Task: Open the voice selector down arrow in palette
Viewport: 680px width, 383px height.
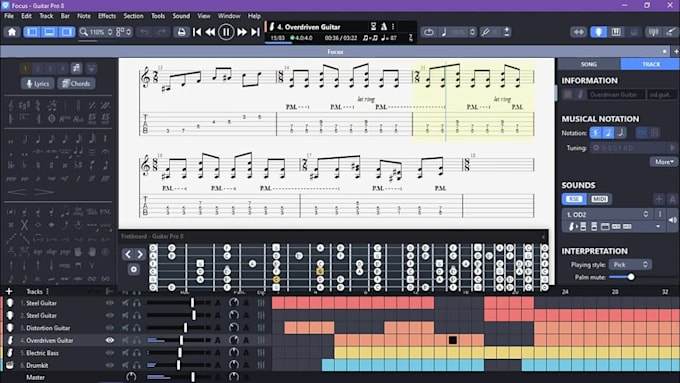Action: pyautogui.click(x=91, y=68)
